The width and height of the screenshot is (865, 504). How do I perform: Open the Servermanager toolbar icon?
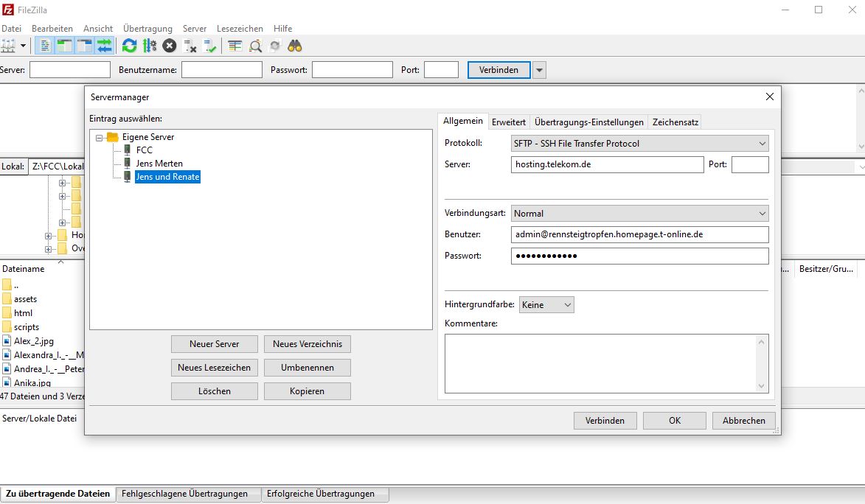(x=7, y=46)
